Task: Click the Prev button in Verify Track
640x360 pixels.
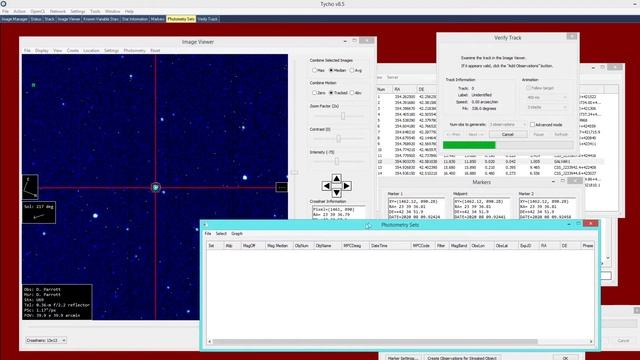Action: pyautogui.click(x=453, y=134)
